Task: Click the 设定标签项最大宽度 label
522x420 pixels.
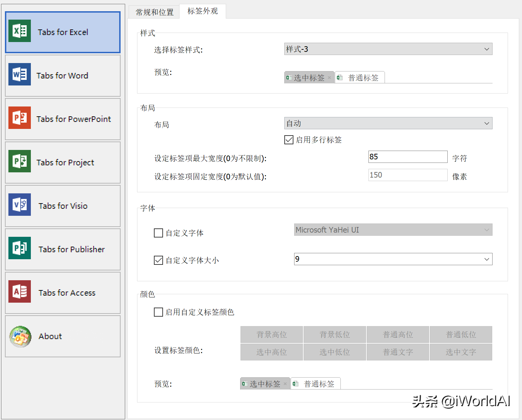Action: [x=210, y=158]
